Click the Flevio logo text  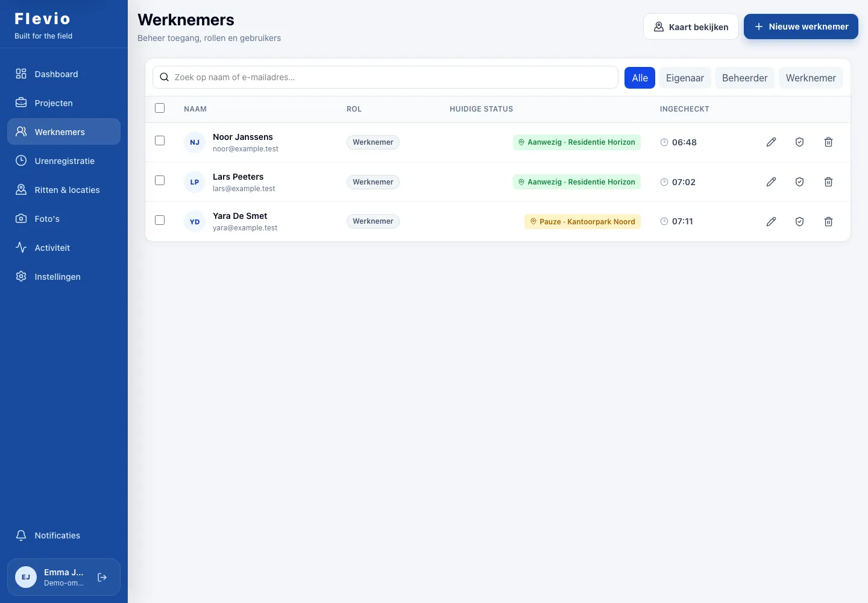tap(42, 19)
